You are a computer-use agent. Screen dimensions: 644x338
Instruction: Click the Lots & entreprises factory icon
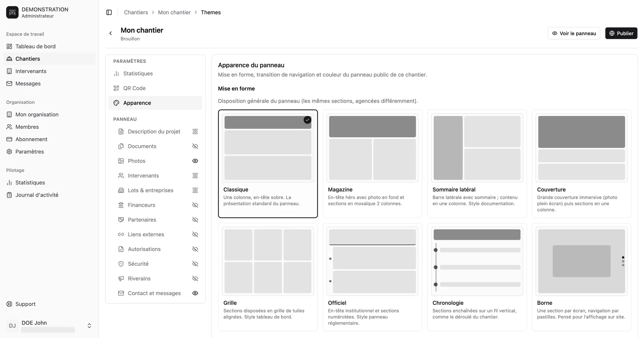(x=121, y=190)
